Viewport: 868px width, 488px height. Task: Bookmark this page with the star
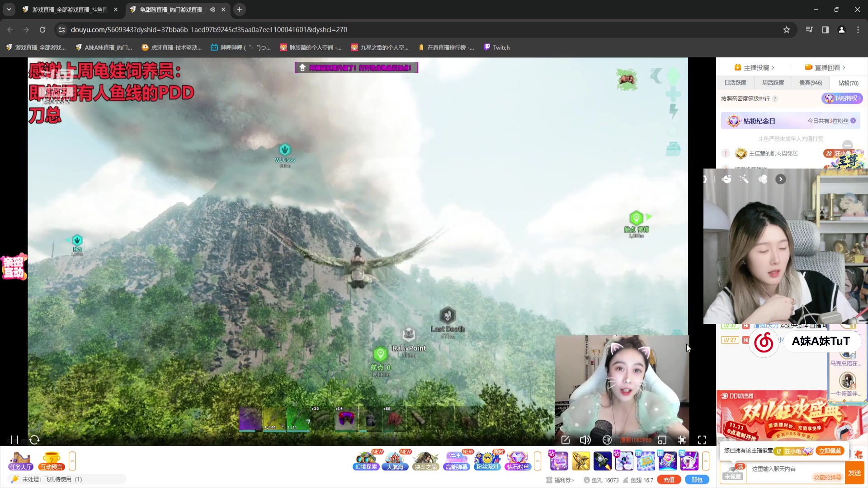[787, 30]
